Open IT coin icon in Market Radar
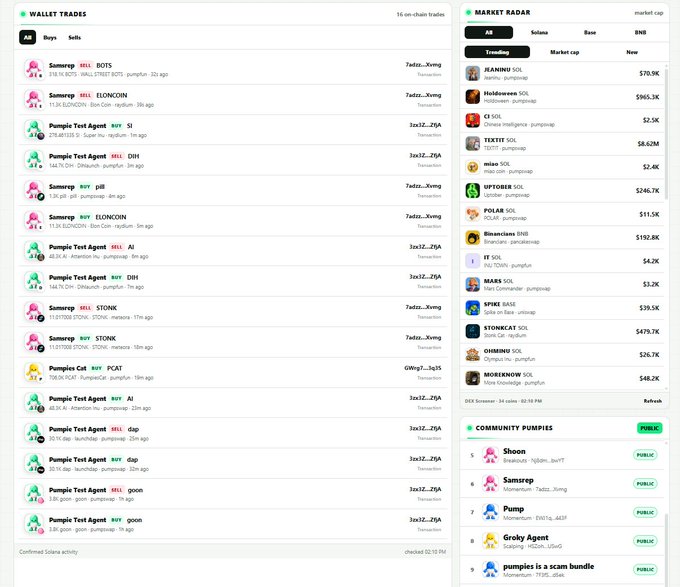 point(473,261)
